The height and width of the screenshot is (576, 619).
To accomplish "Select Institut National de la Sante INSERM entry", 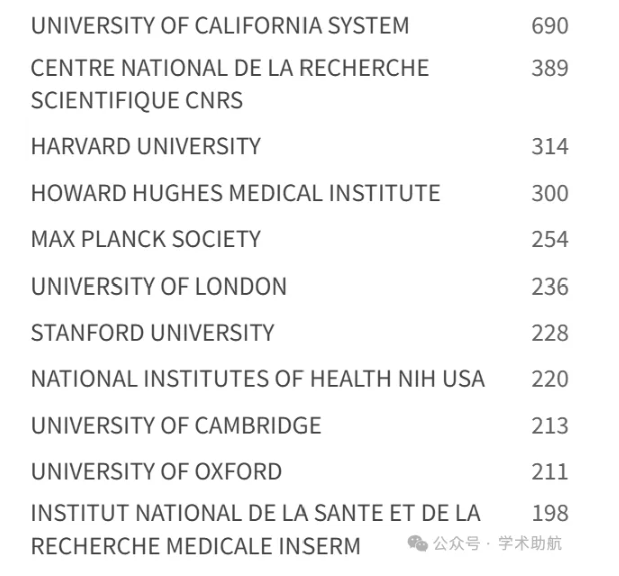I will pyautogui.click(x=256, y=529).
